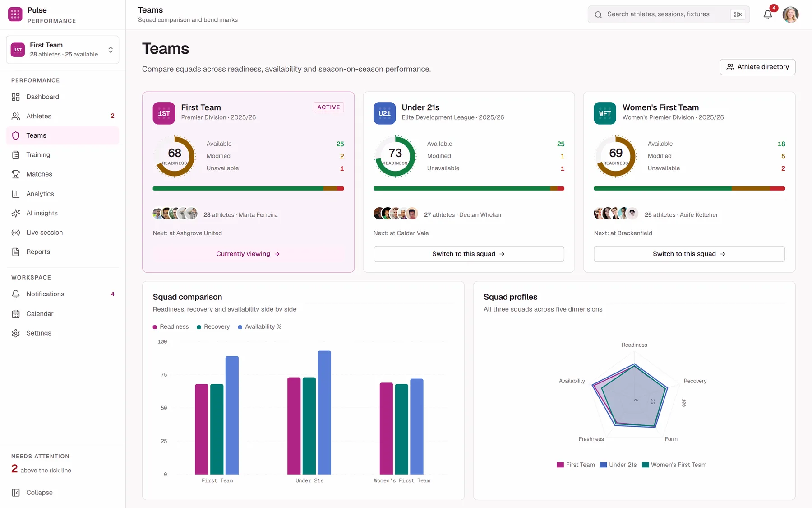The image size is (812, 508).
Task: Open Live session broadcast icon
Action: pos(16,233)
